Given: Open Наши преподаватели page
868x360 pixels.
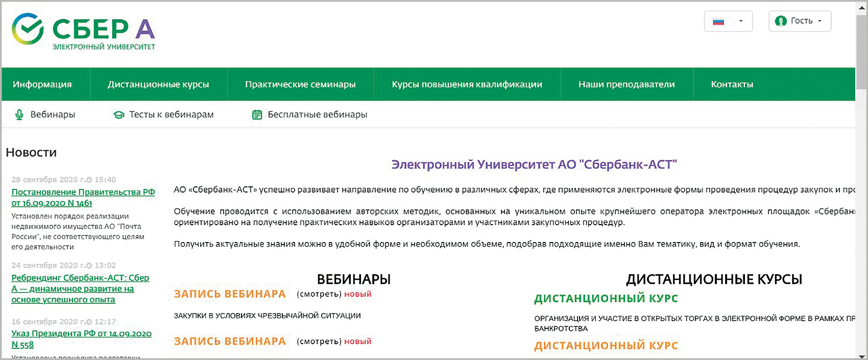Looking at the screenshot, I should (x=626, y=84).
